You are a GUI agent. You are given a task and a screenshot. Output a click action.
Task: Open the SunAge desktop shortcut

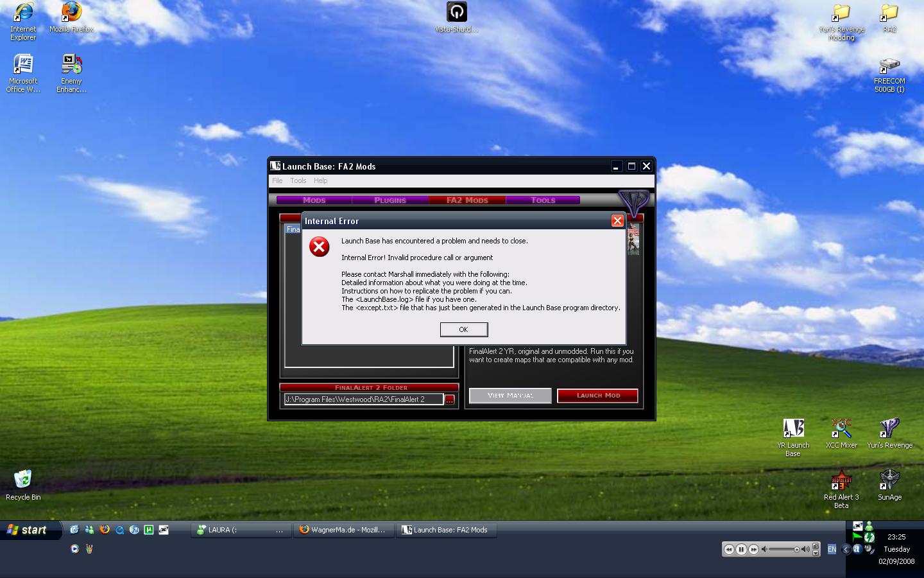click(x=889, y=481)
